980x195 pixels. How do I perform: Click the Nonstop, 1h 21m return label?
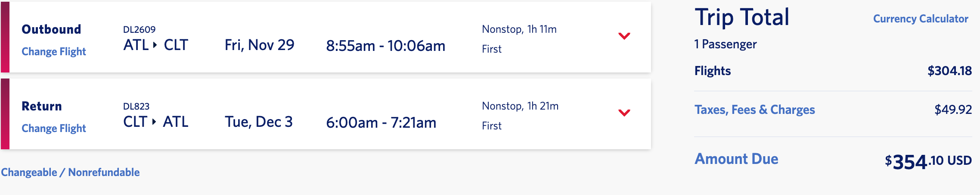520,106
